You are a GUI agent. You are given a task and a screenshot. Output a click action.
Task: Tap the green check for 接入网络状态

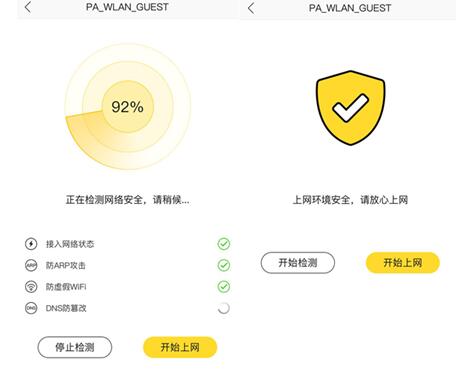[224, 244]
